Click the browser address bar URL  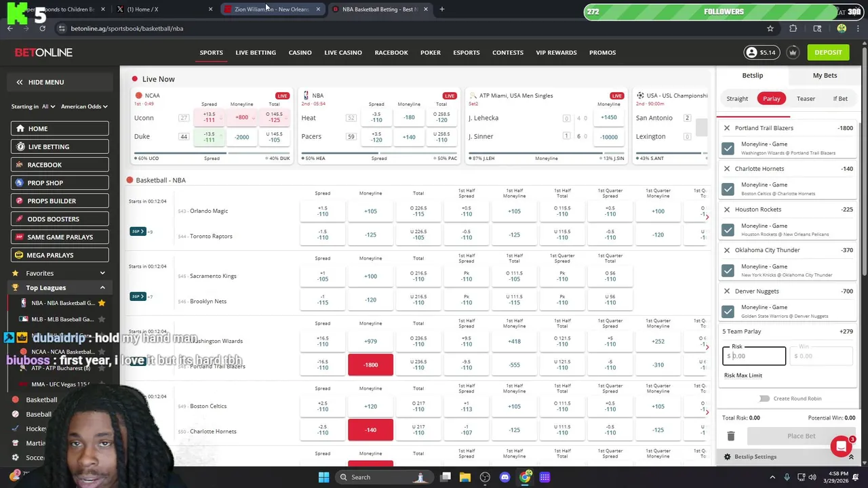click(127, 28)
